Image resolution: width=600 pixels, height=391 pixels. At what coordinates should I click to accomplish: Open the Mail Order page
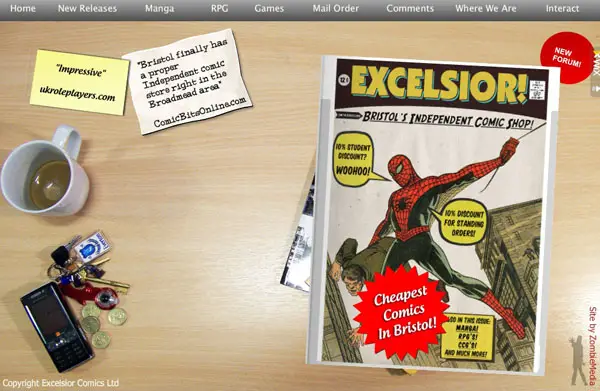(336, 8)
